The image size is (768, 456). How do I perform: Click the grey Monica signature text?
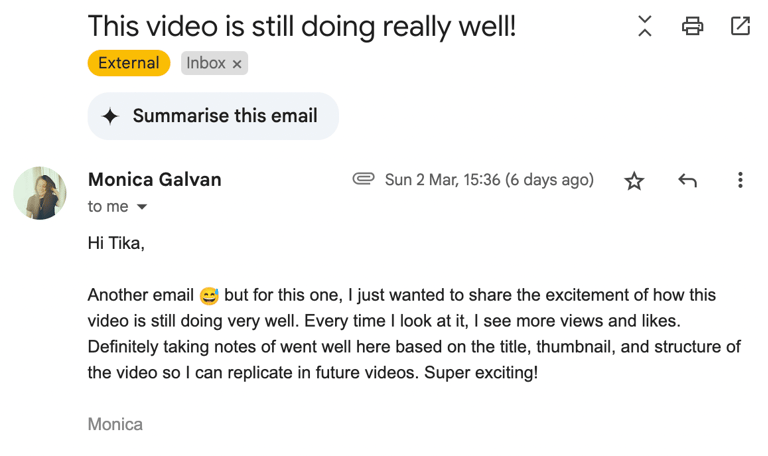[x=115, y=424]
